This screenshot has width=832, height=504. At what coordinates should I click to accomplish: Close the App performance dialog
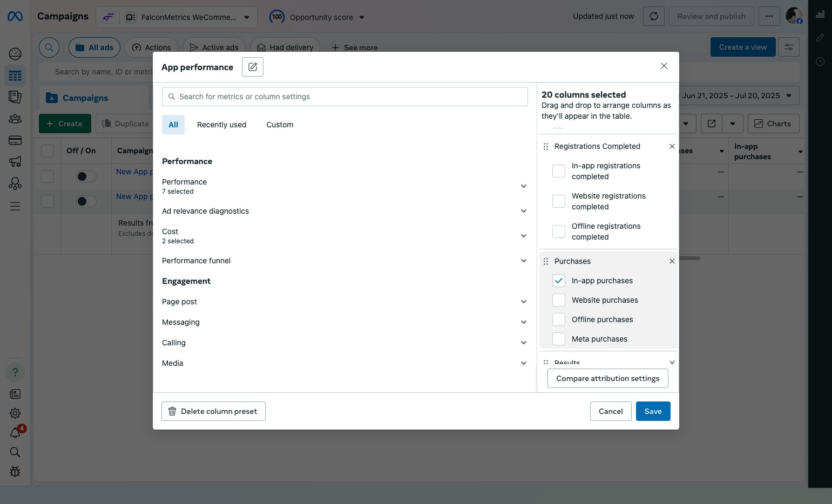pos(664,66)
